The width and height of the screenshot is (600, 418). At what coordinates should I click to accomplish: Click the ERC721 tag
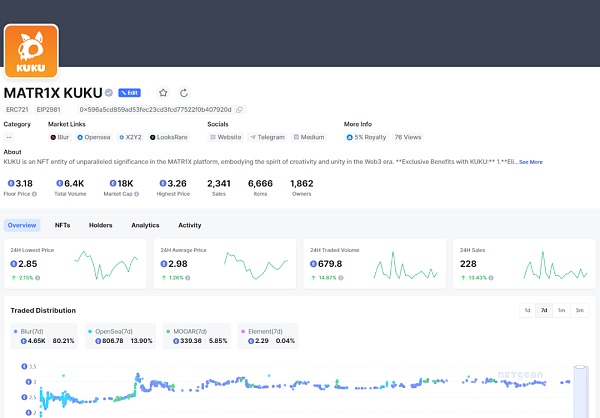tap(17, 109)
